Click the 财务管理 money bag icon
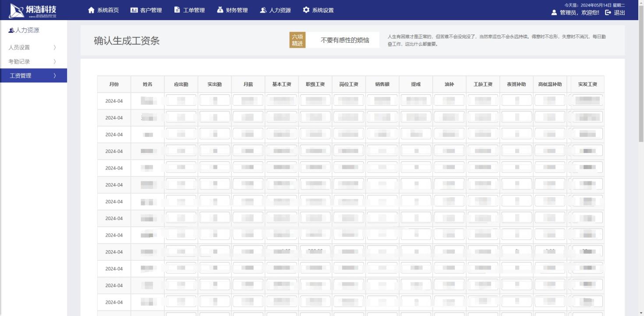644x316 pixels. (x=220, y=10)
